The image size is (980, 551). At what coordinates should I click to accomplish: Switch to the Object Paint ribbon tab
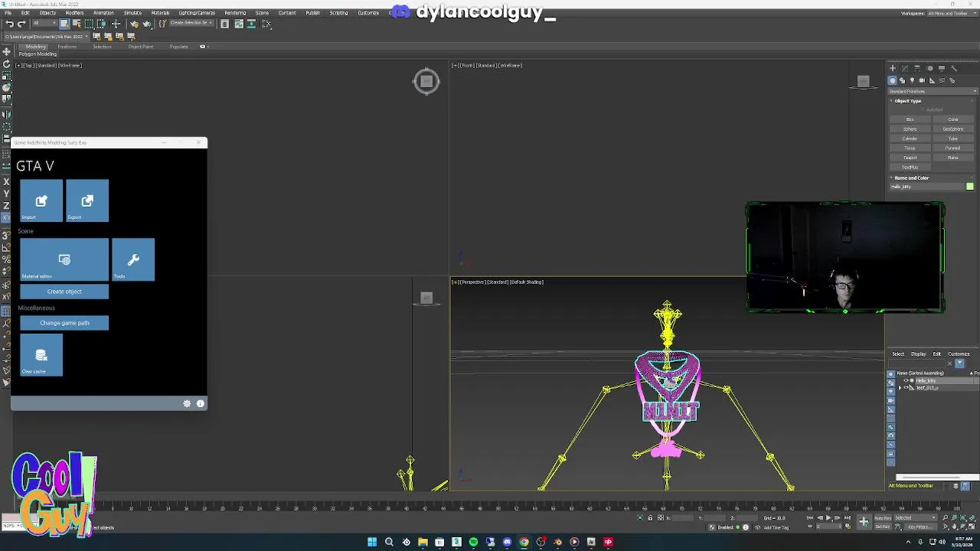point(141,47)
